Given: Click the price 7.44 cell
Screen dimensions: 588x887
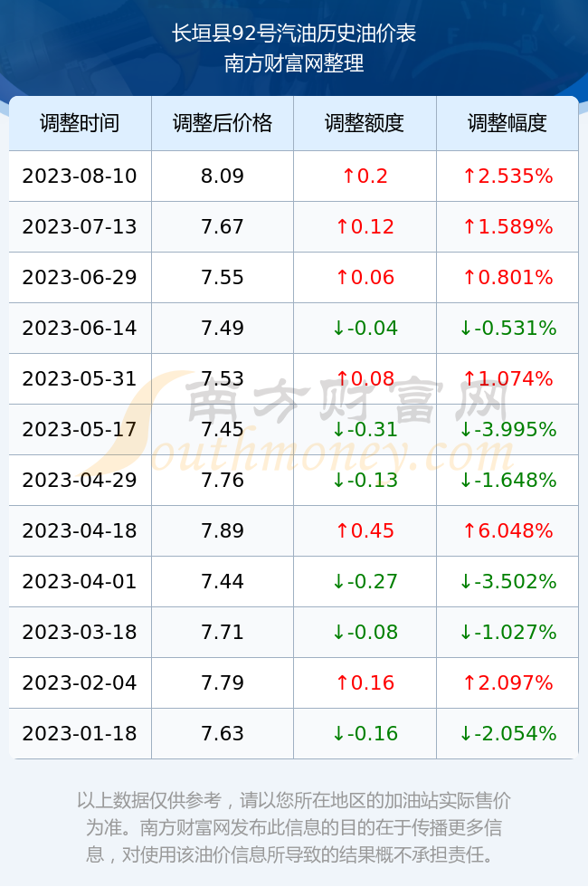Looking at the screenshot, I should [x=223, y=581].
